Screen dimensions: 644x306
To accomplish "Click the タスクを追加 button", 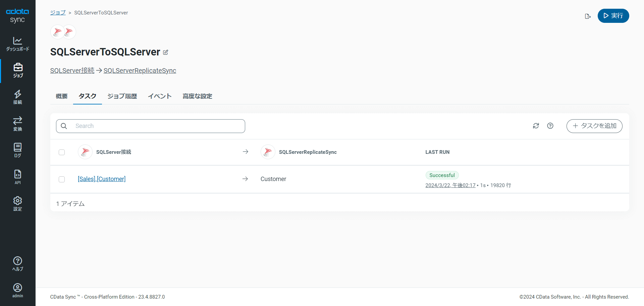I will pos(594,126).
